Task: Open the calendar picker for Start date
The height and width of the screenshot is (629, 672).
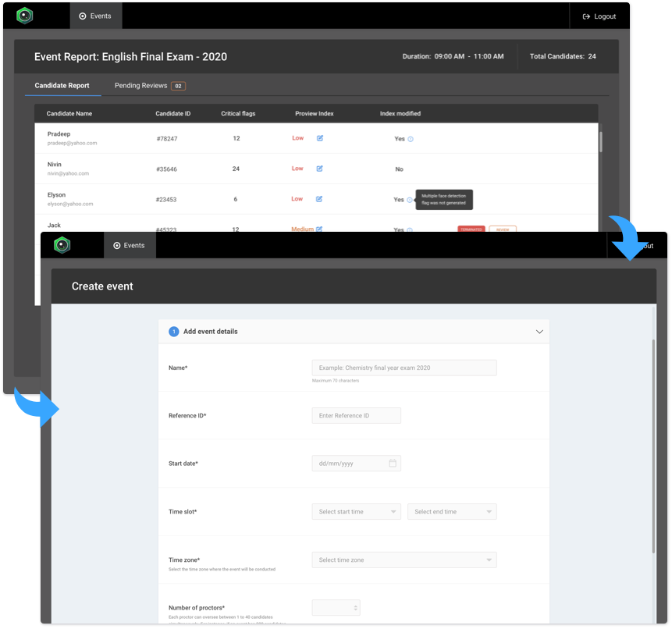Action: point(393,464)
